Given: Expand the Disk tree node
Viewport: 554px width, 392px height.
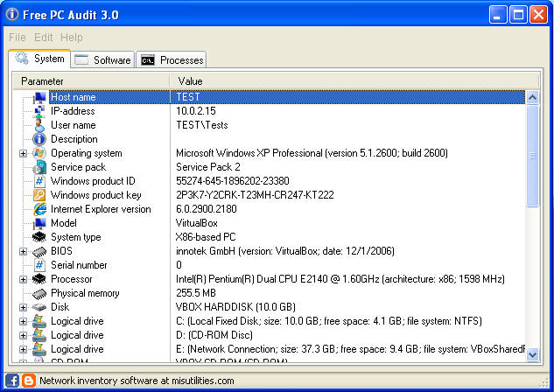Looking at the screenshot, I should (23, 307).
